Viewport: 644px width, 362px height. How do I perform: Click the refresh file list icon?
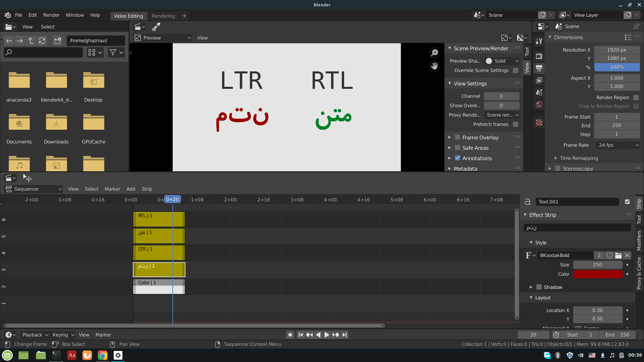click(x=42, y=41)
